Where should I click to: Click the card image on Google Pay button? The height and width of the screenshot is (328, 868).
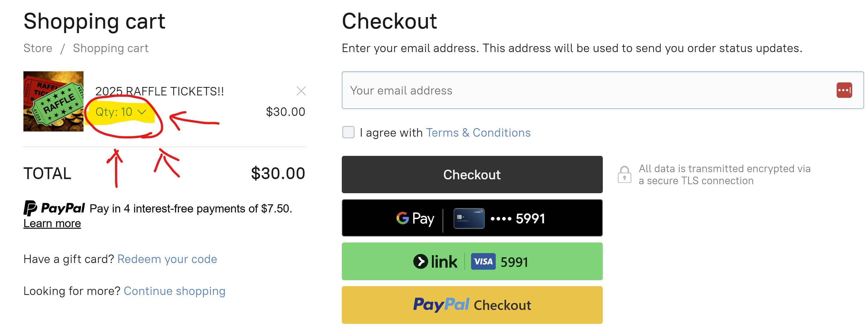click(469, 218)
